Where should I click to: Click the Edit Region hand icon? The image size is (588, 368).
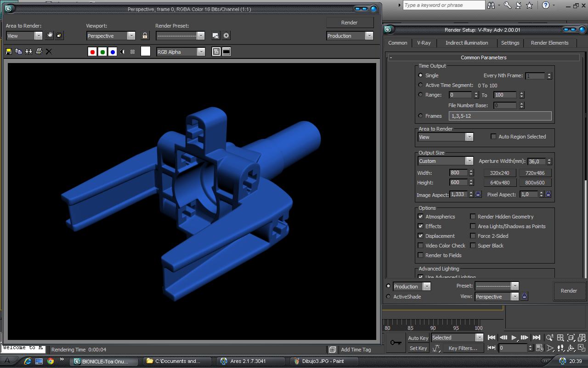pos(50,35)
